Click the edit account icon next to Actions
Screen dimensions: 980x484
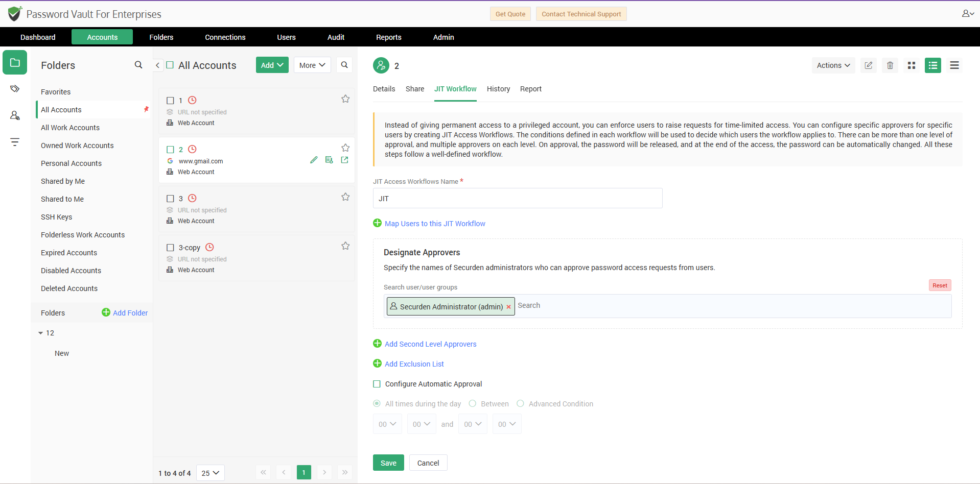tap(868, 65)
